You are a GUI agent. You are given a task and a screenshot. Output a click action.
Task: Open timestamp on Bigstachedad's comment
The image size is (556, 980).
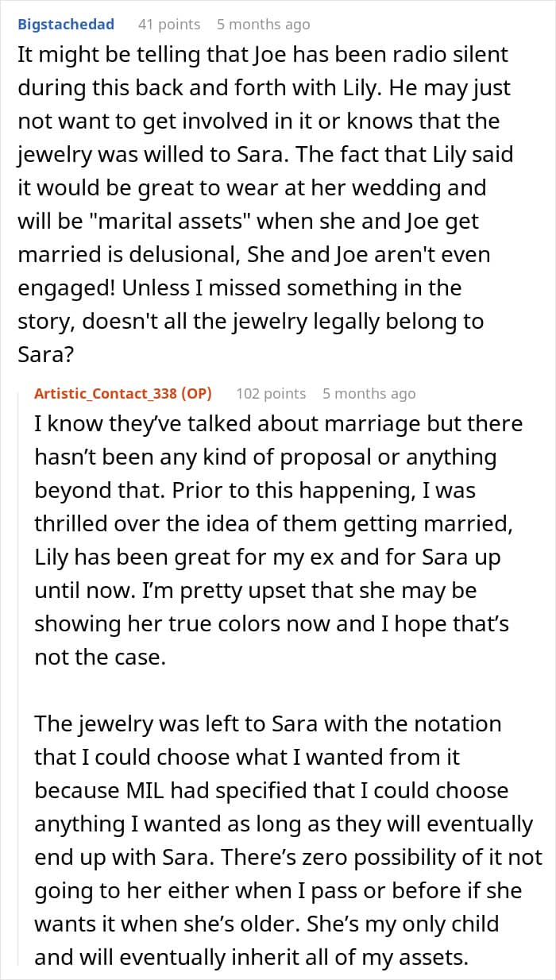(x=263, y=24)
